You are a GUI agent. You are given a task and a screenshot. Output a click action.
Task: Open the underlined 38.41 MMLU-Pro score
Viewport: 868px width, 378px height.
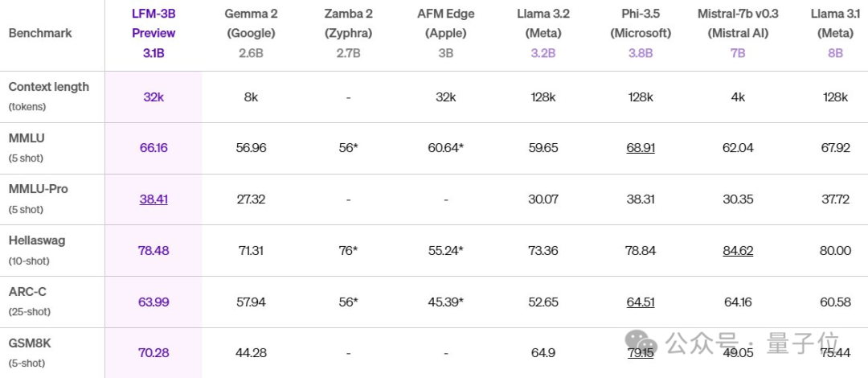click(x=154, y=199)
